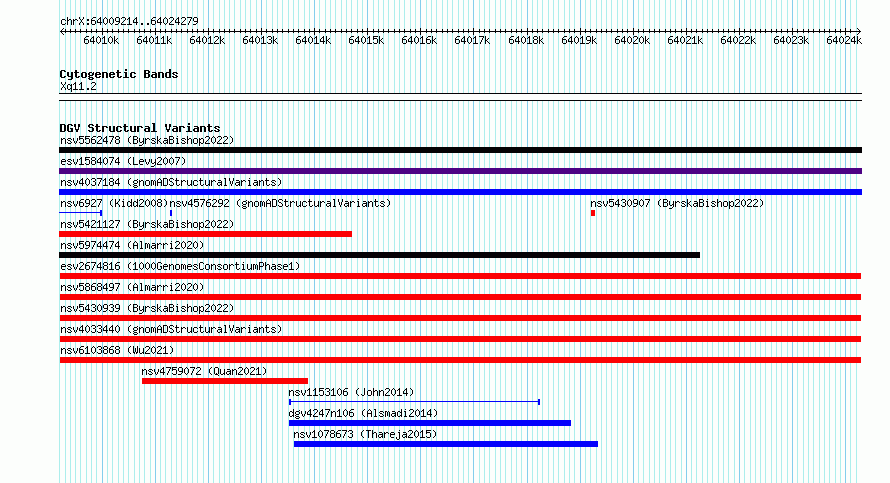Viewport: 890px width, 483px height.
Task: Click the nsv5868497 (Almarri2020) label
Action: [x=132, y=287]
